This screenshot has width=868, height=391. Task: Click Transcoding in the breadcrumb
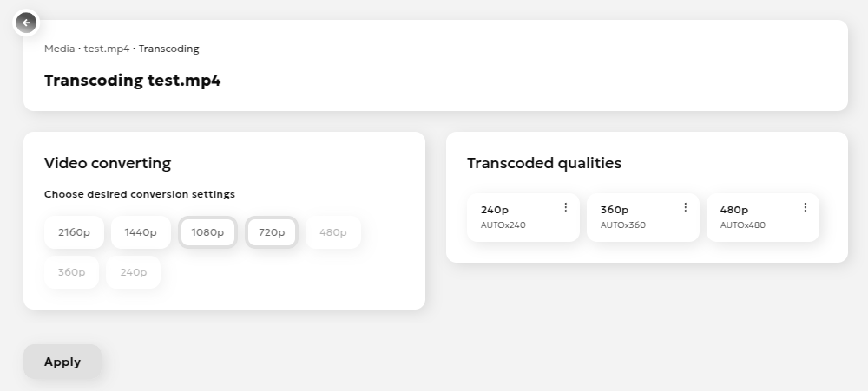tap(168, 49)
